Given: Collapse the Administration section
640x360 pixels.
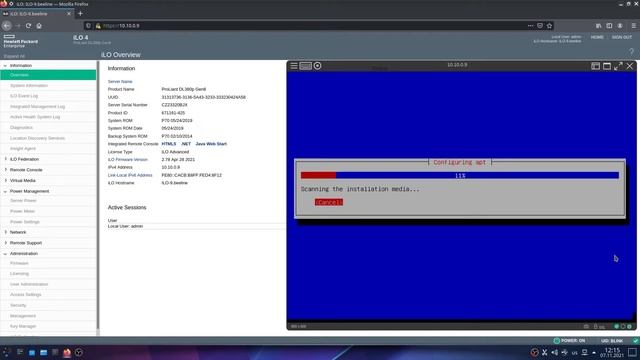Looking at the screenshot, I should (x=5, y=253).
